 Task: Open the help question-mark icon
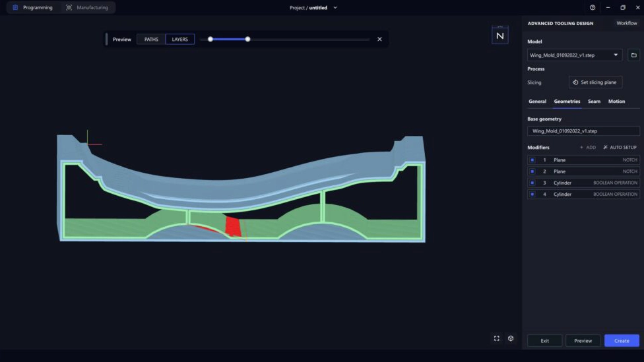coord(593,7)
